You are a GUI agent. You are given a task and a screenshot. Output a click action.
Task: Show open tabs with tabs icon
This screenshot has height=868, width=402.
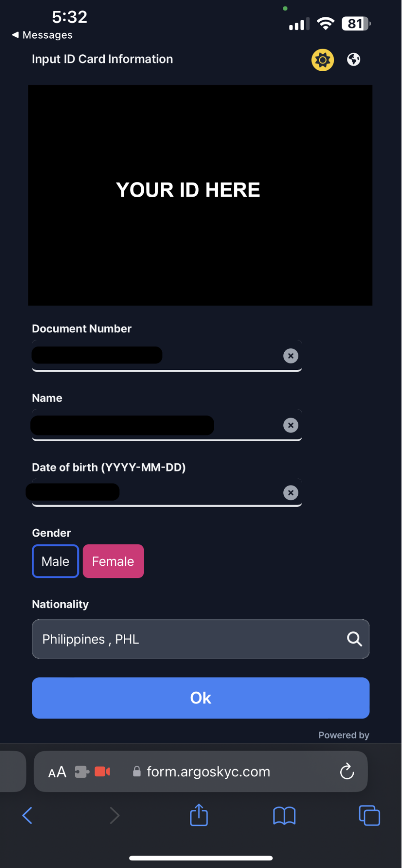pos(369,815)
